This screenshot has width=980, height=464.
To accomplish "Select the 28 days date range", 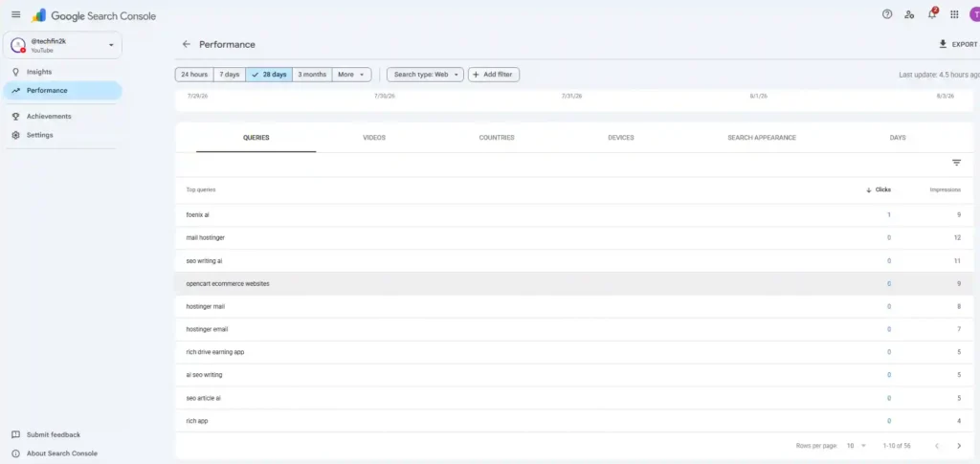I will point(269,75).
